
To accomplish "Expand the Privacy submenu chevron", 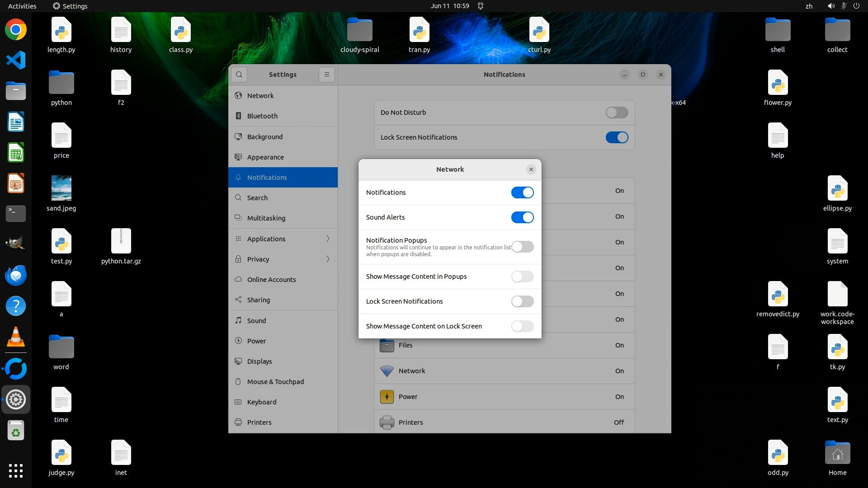I will pyautogui.click(x=328, y=259).
